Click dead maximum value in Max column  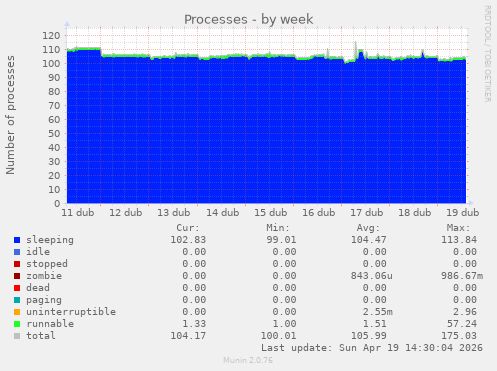tap(465, 288)
